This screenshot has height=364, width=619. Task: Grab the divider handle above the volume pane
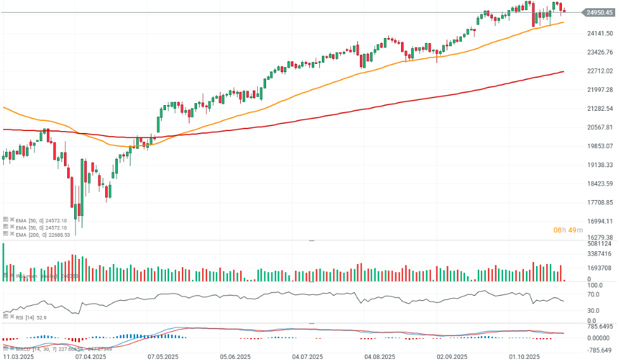pos(310,241)
